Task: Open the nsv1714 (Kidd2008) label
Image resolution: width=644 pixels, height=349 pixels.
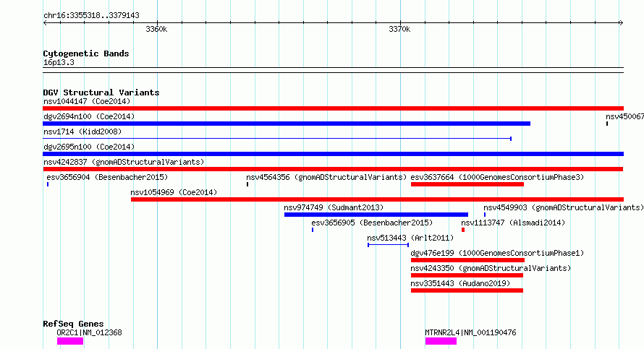Action: [x=82, y=132]
